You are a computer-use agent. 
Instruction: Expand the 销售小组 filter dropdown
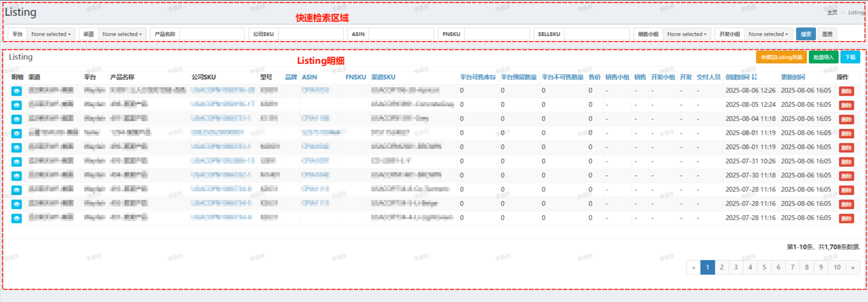click(687, 34)
